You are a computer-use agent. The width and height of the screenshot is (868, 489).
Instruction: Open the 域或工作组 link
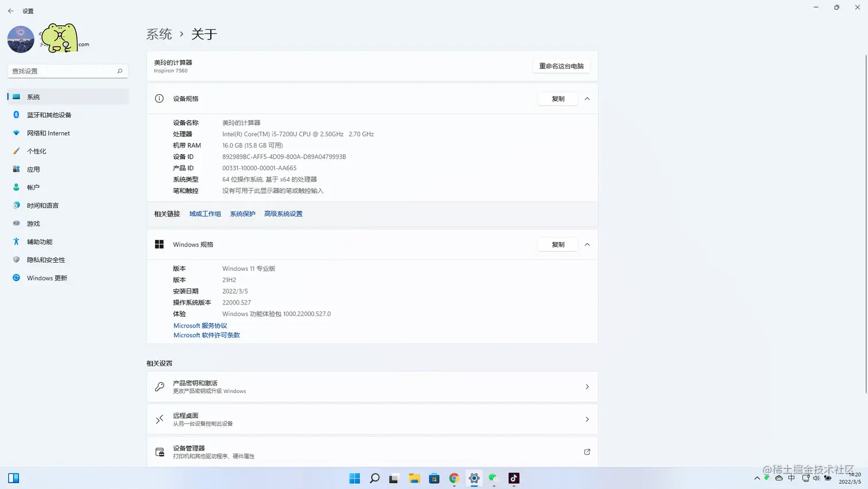click(x=205, y=214)
